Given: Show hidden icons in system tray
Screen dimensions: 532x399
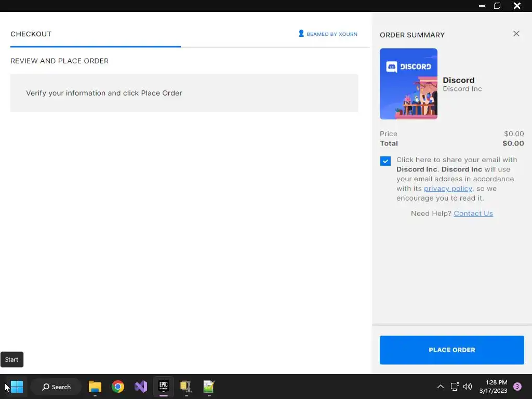Looking at the screenshot, I should tap(441, 387).
